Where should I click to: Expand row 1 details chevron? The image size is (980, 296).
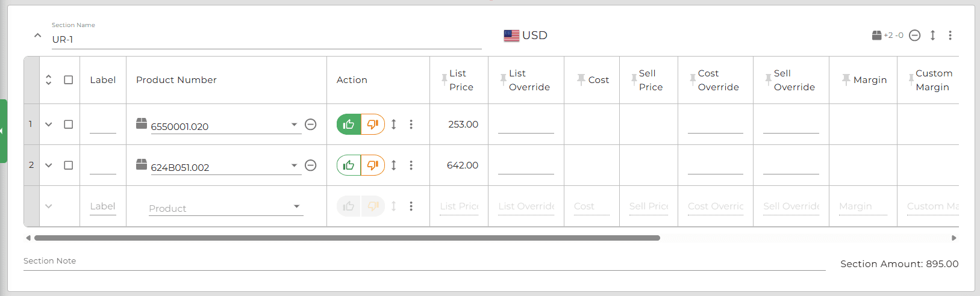tap(49, 125)
